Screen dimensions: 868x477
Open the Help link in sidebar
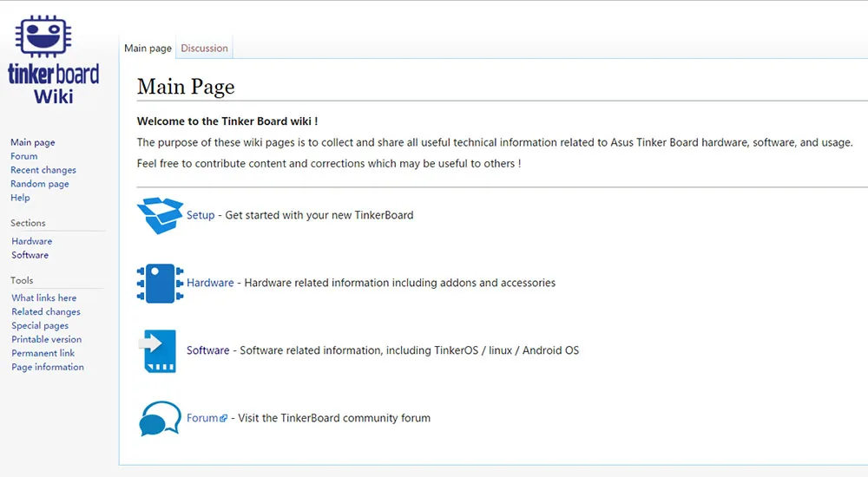click(x=21, y=198)
